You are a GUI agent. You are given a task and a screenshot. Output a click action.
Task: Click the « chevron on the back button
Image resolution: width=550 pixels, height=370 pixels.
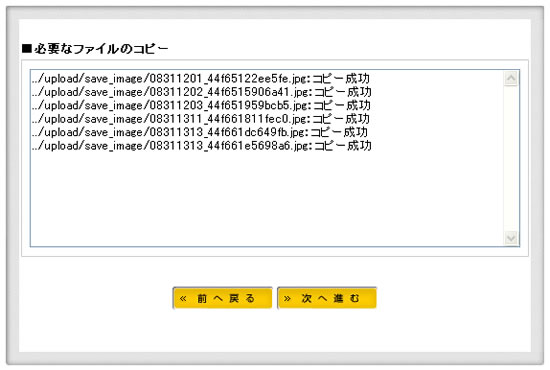tap(183, 298)
